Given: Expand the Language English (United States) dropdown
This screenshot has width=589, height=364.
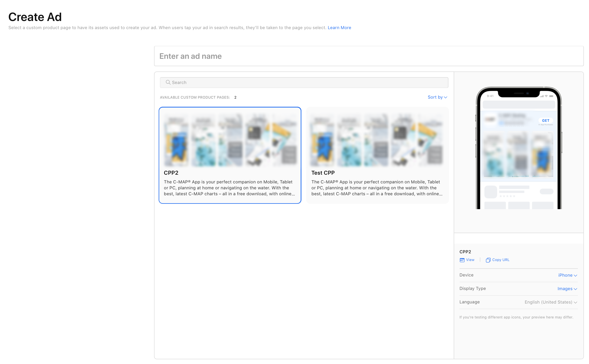Looking at the screenshot, I should pos(551,302).
